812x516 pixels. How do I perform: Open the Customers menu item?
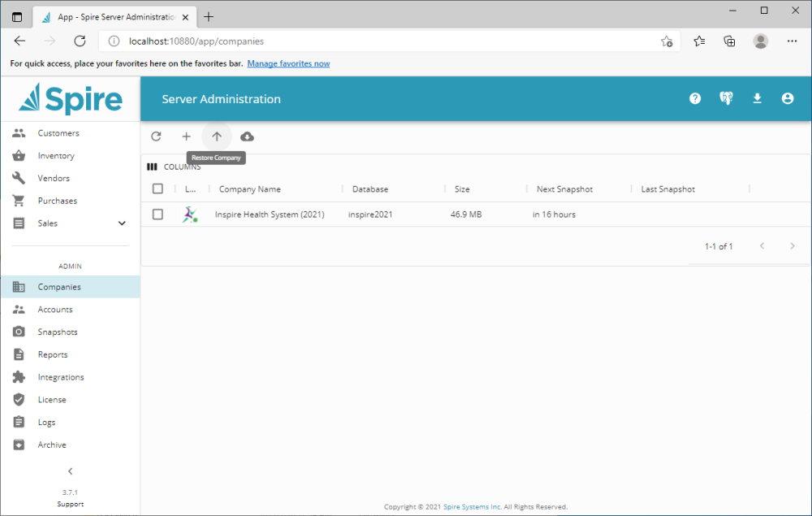click(71, 133)
